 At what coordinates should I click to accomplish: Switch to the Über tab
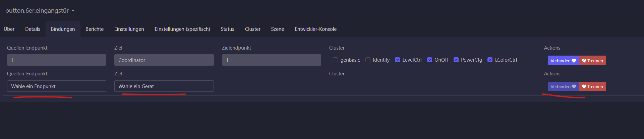pos(9,29)
